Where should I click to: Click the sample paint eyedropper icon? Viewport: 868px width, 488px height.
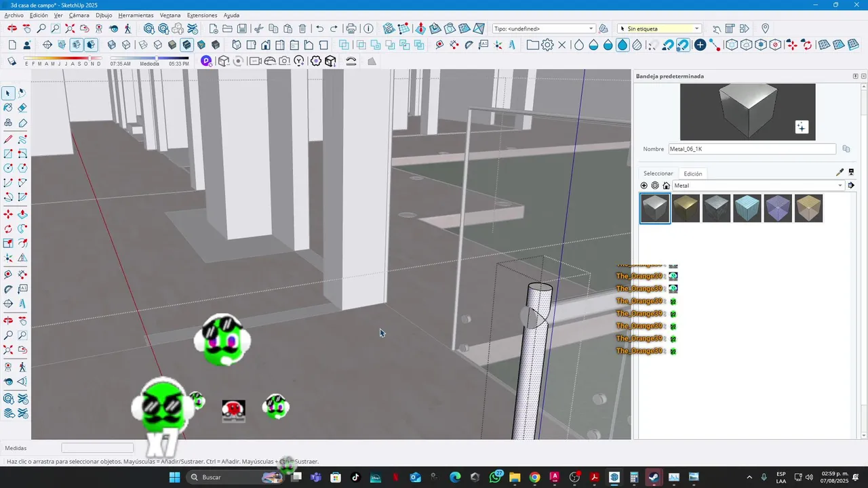click(x=840, y=172)
